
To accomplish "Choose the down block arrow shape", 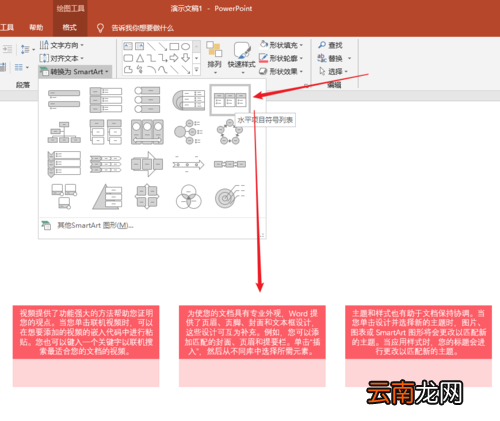I will [x=185, y=58].
